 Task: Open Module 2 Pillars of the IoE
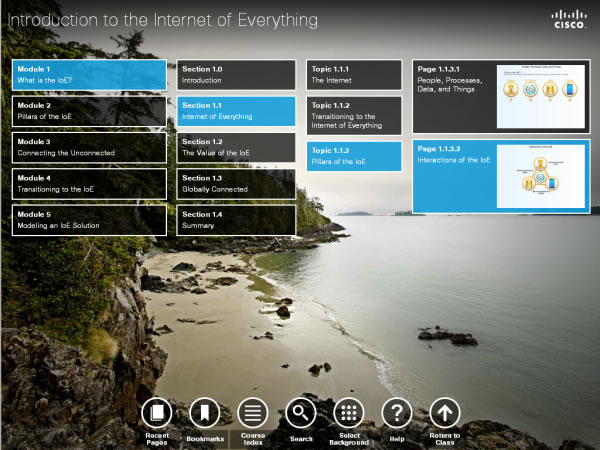[89, 111]
